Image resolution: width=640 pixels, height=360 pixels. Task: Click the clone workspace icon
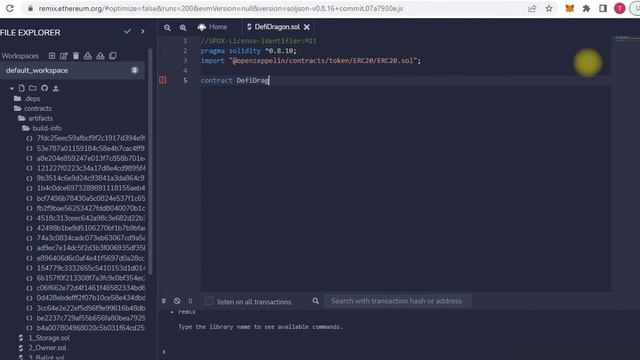pyautogui.click(x=113, y=56)
